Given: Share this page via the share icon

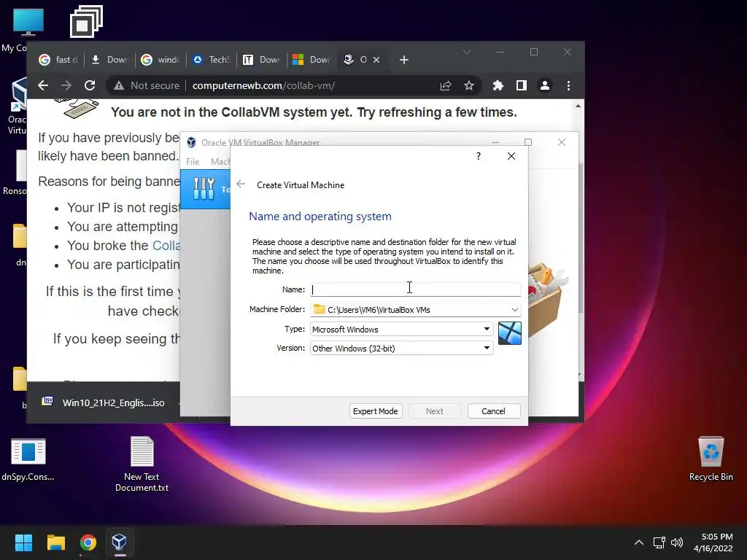Looking at the screenshot, I should 446,86.
